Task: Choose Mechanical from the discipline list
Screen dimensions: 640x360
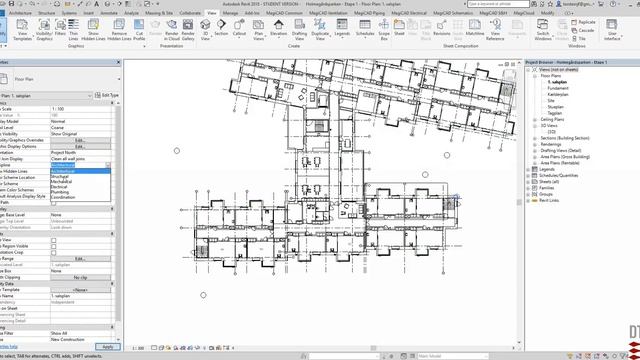Action: (x=80, y=182)
